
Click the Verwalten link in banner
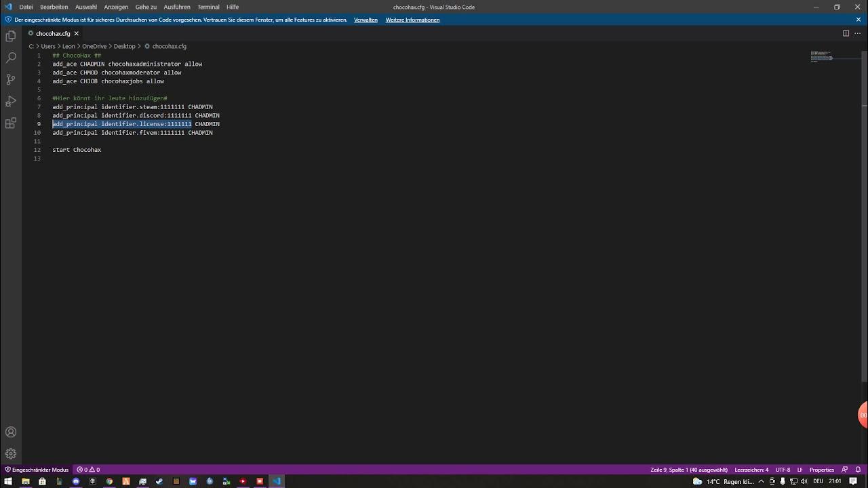pos(366,20)
